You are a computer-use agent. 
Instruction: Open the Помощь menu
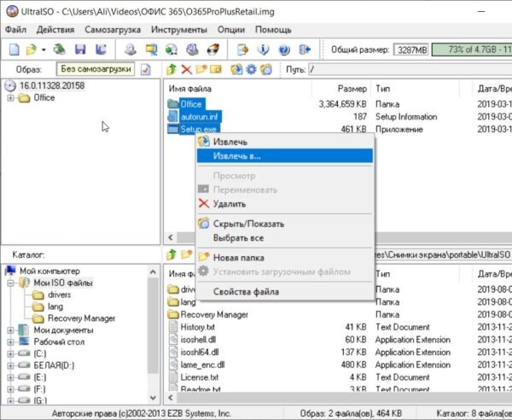[273, 30]
